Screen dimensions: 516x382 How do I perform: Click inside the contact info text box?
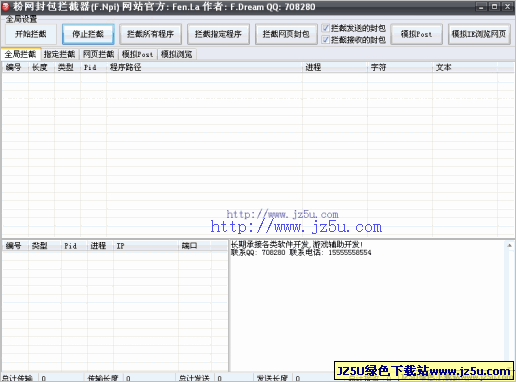[368, 305]
